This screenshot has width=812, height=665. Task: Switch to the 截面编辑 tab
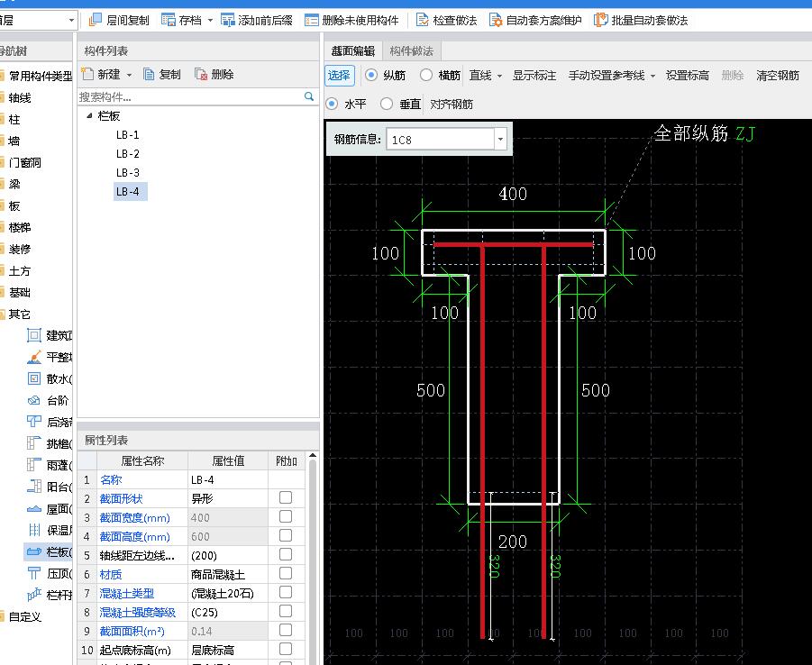click(x=356, y=50)
